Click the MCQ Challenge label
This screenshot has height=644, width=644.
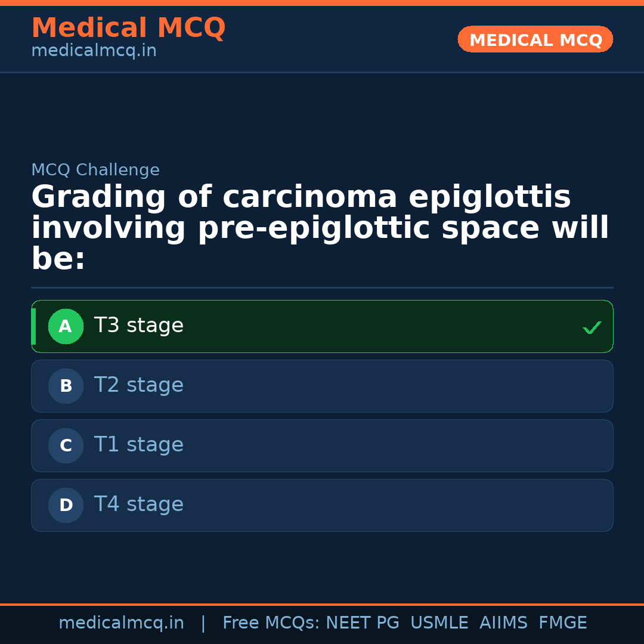pos(95,171)
